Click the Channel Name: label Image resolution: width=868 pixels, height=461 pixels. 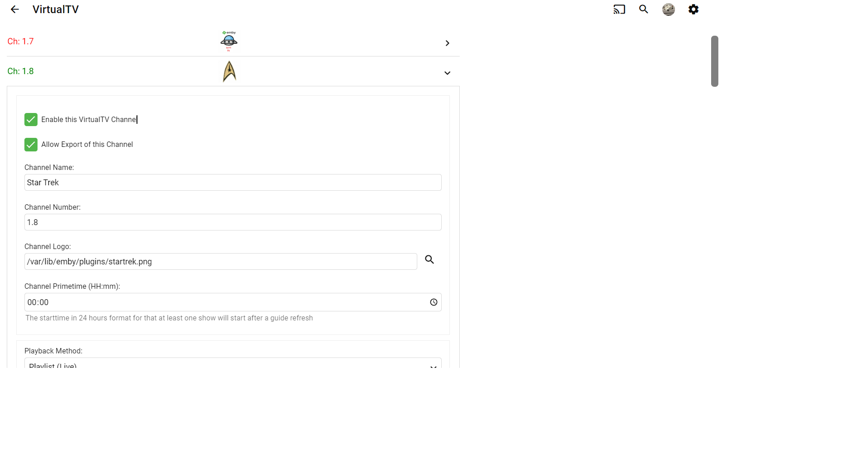point(49,168)
